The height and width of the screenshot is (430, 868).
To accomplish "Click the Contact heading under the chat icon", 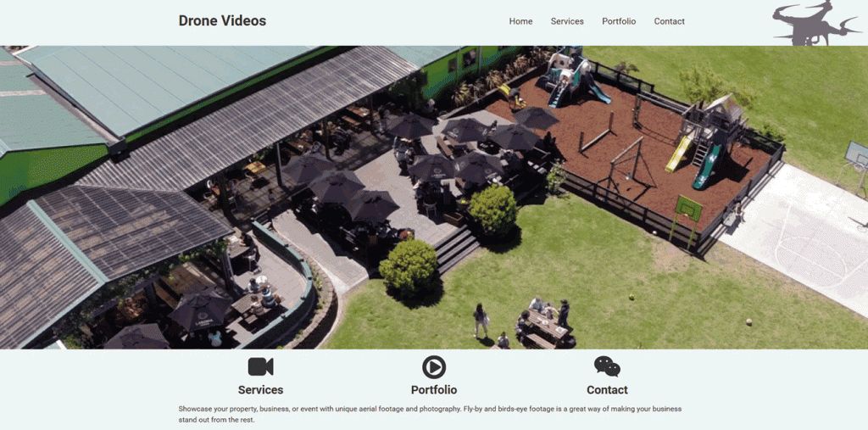I will (607, 389).
